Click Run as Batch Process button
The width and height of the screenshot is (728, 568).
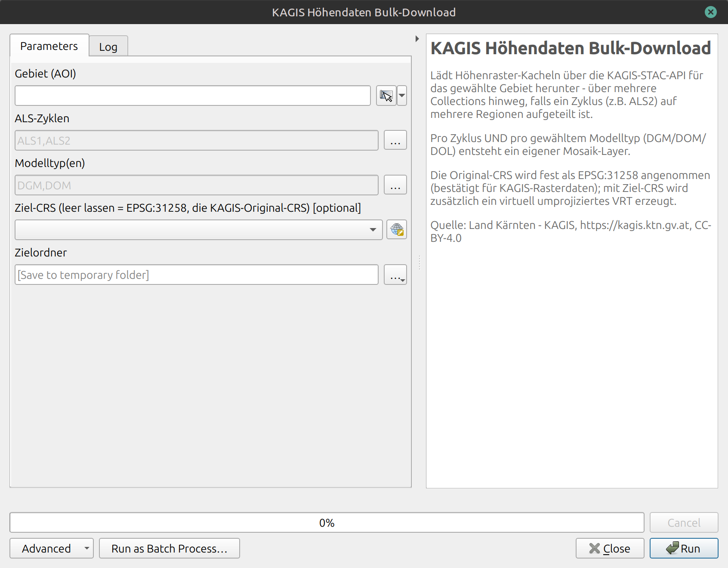click(170, 548)
